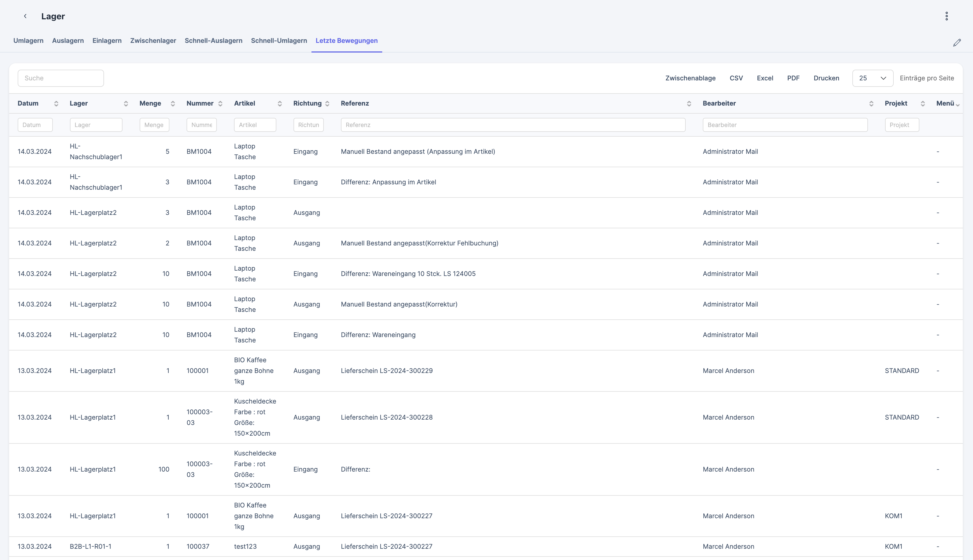The width and height of the screenshot is (973, 560).
Task: Focus the Suche search field
Action: (x=61, y=78)
